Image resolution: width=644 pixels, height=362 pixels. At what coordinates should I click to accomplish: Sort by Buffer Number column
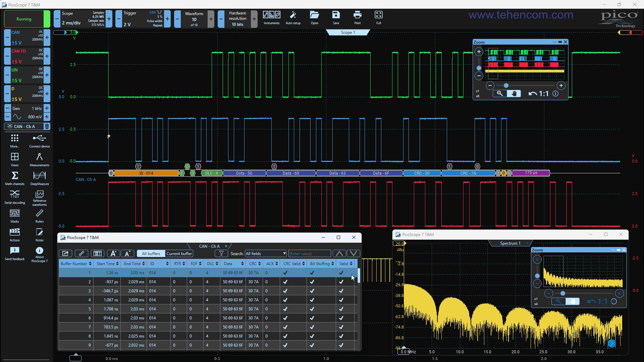pos(76,263)
